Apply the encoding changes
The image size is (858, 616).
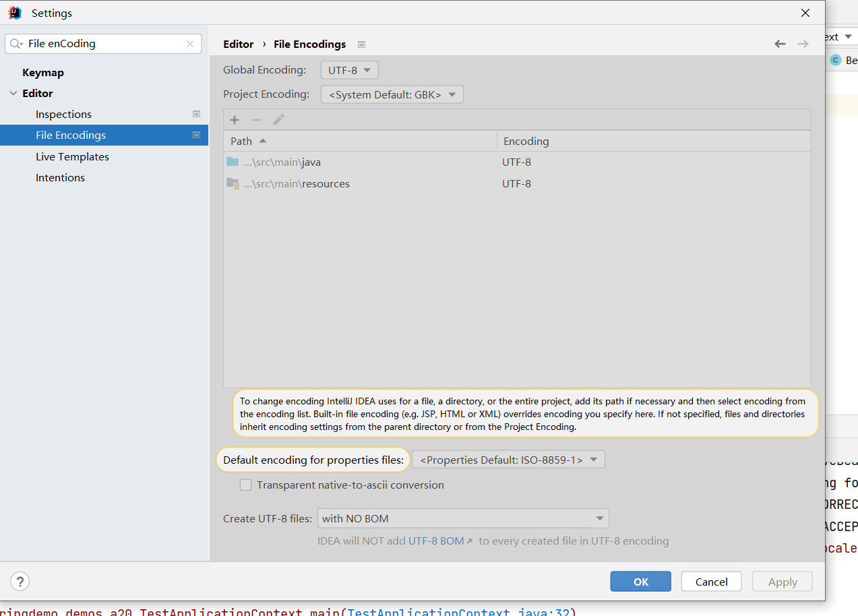[782, 581]
